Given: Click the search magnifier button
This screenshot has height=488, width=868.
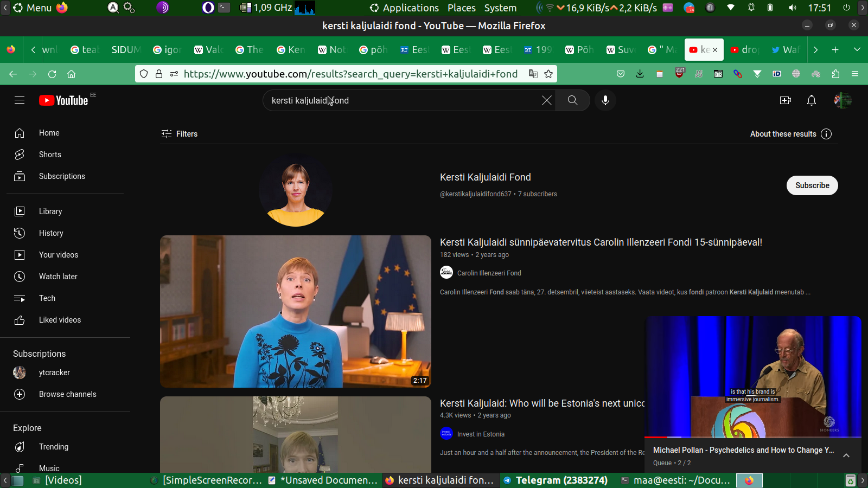Looking at the screenshot, I should point(572,100).
